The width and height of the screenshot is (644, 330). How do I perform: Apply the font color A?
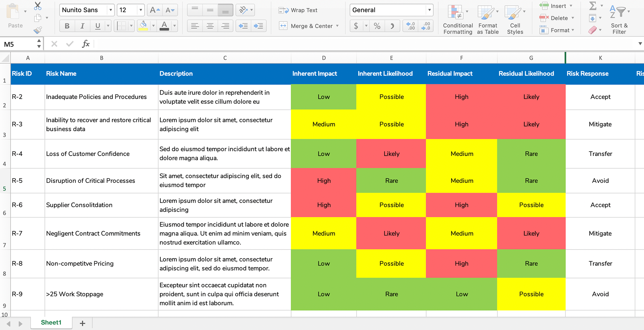[164, 26]
